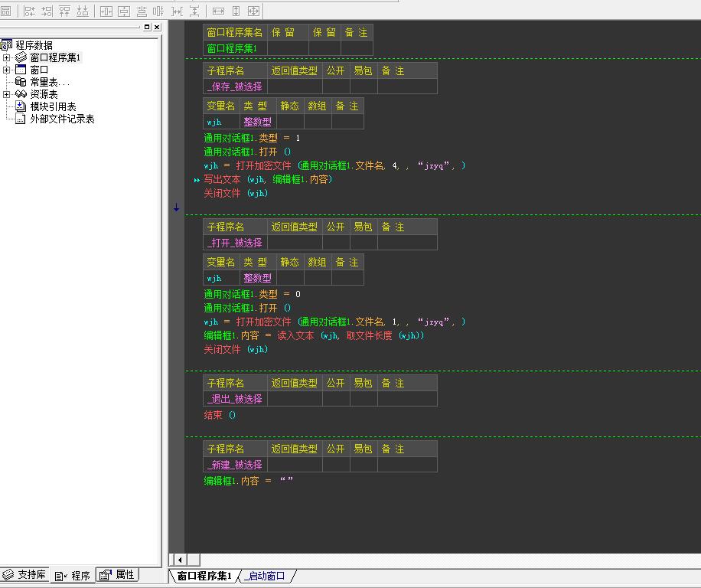Image resolution: width=701 pixels, height=588 pixels.
Task: Open the _启动窗口 editor tab
Action: [x=265, y=576]
